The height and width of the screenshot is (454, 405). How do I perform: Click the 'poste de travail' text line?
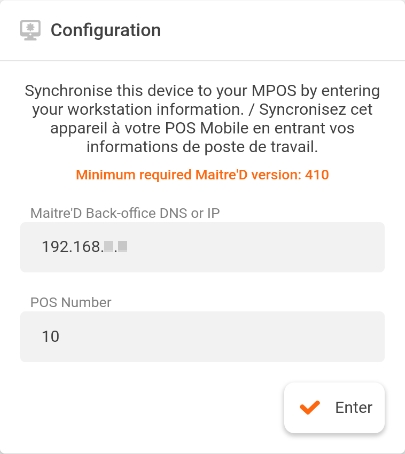pyautogui.click(x=202, y=147)
